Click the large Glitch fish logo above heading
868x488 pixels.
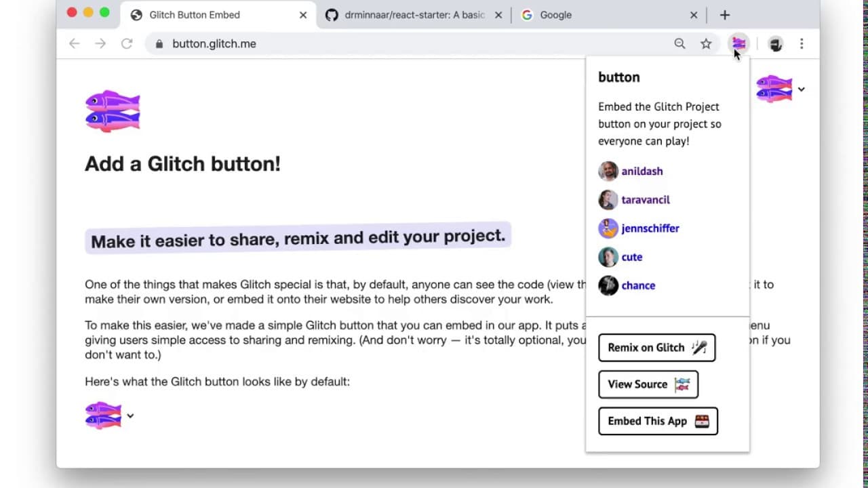pyautogui.click(x=113, y=110)
